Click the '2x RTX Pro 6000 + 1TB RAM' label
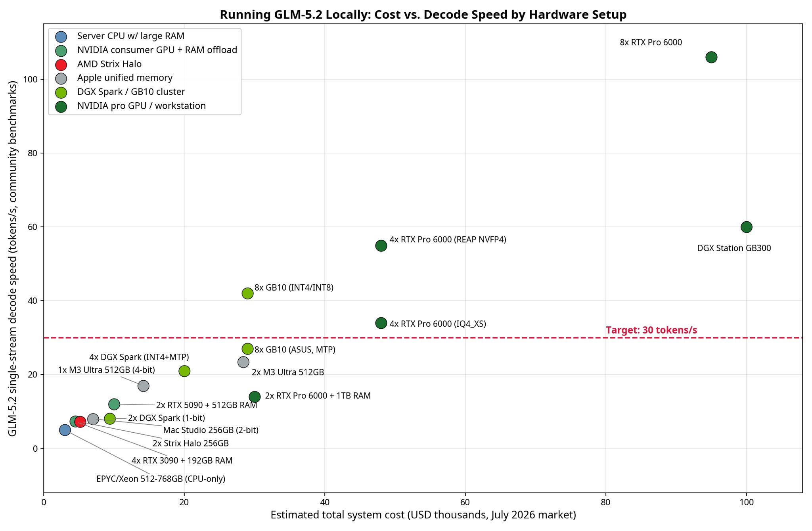 coord(318,396)
